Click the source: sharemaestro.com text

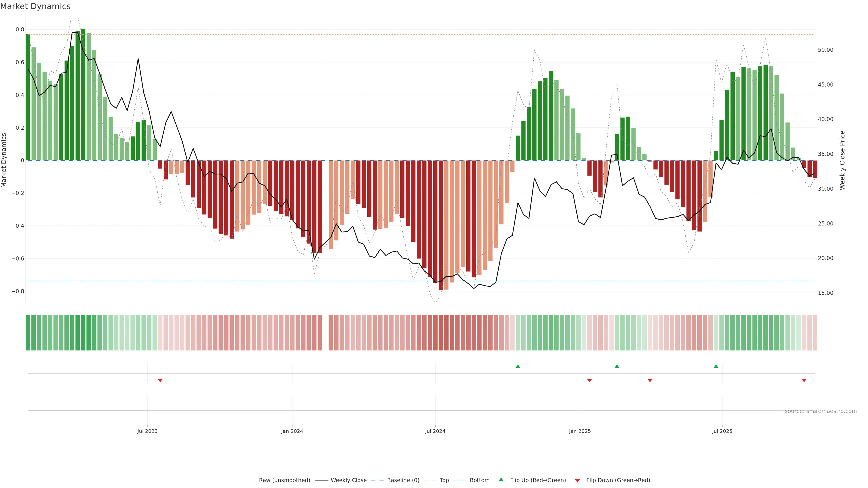click(x=821, y=411)
